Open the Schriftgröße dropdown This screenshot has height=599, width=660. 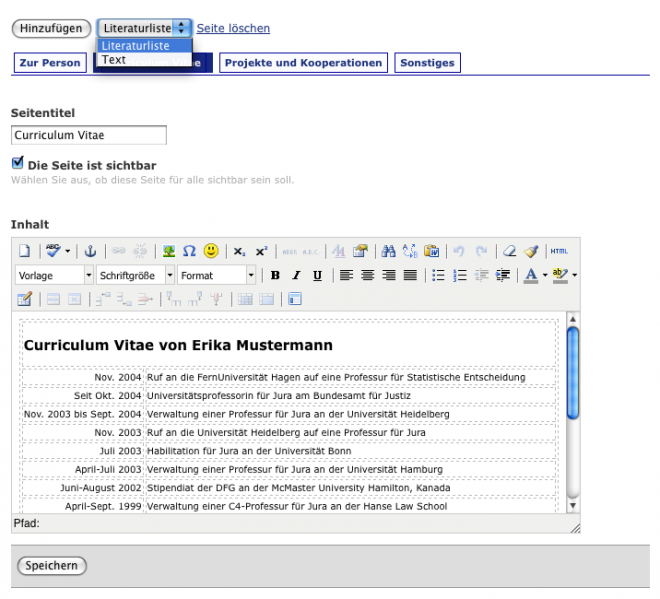pos(135,275)
